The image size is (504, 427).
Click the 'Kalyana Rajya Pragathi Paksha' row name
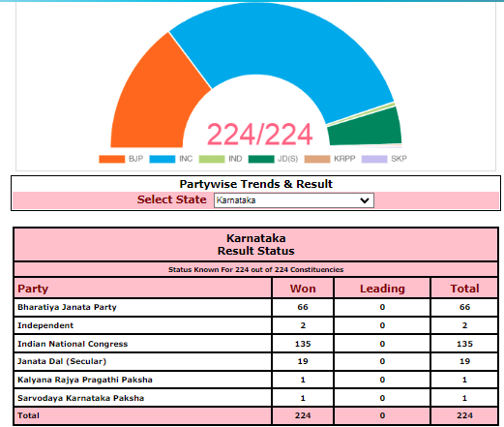tap(85, 380)
